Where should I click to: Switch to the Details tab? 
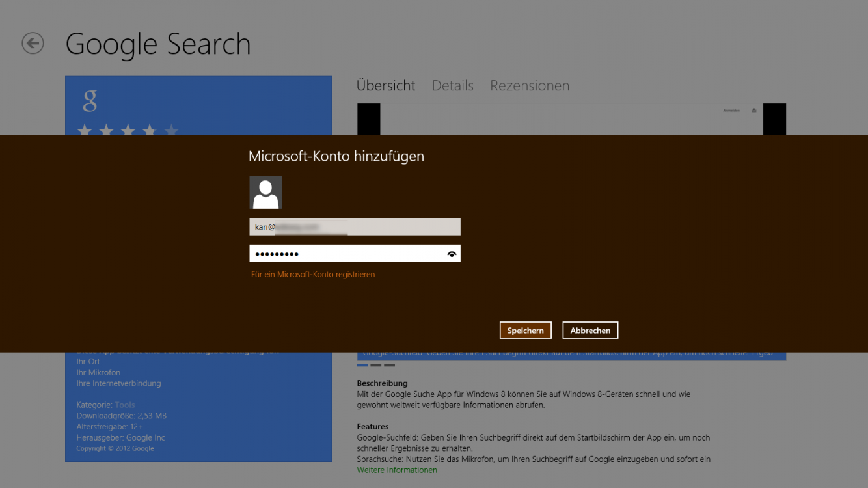tap(452, 85)
